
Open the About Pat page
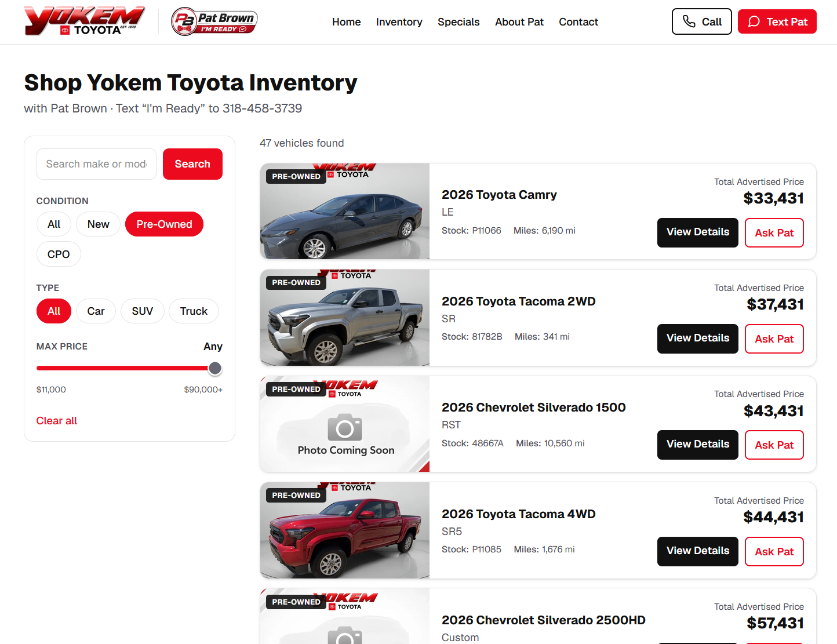pyautogui.click(x=519, y=22)
